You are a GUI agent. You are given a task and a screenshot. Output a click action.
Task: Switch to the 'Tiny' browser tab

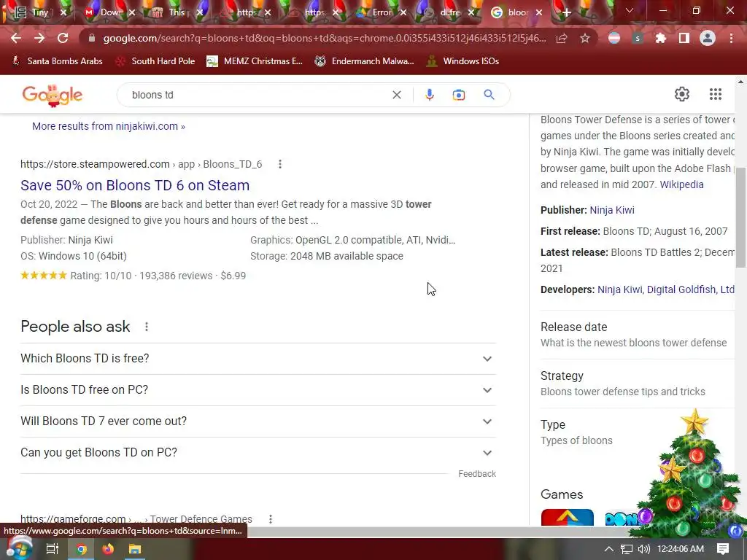pyautogui.click(x=40, y=12)
